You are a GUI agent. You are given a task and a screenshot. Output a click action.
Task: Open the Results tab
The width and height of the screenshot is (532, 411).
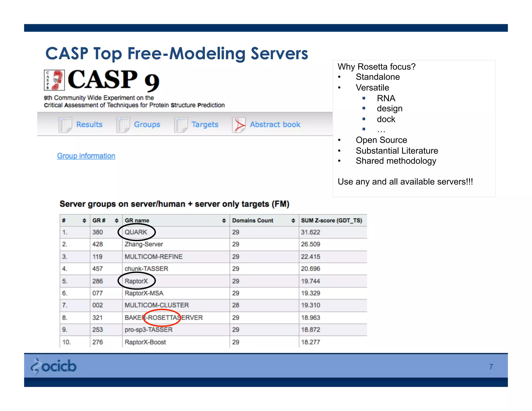click(89, 124)
